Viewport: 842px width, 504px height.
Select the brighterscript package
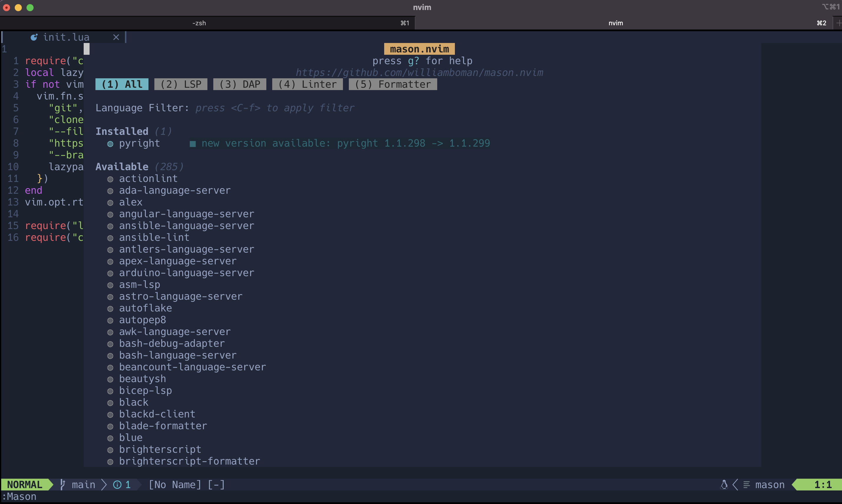tap(160, 449)
